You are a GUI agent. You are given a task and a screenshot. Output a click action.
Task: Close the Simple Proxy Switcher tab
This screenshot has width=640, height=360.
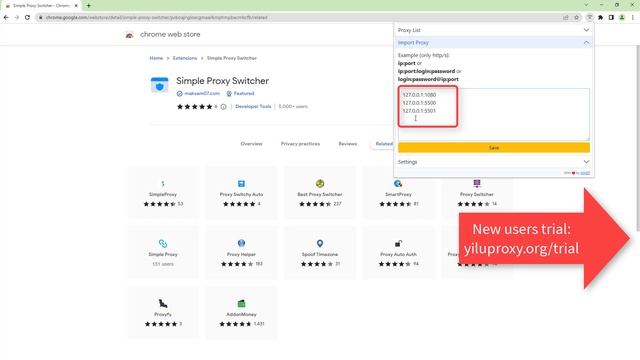(x=76, y=6)
